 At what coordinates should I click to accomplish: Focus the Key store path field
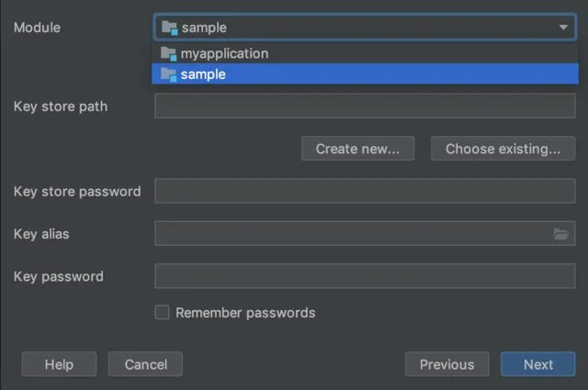pos(365,106)
